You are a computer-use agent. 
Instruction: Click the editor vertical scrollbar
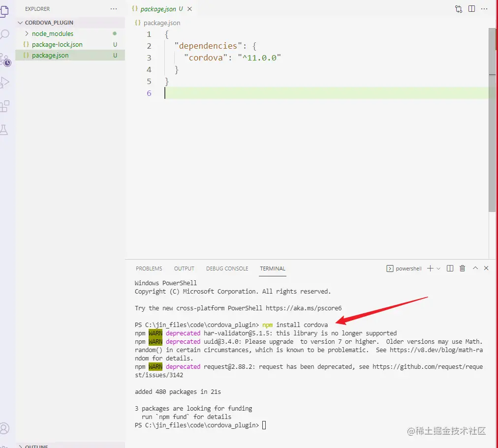pos(492,120)
